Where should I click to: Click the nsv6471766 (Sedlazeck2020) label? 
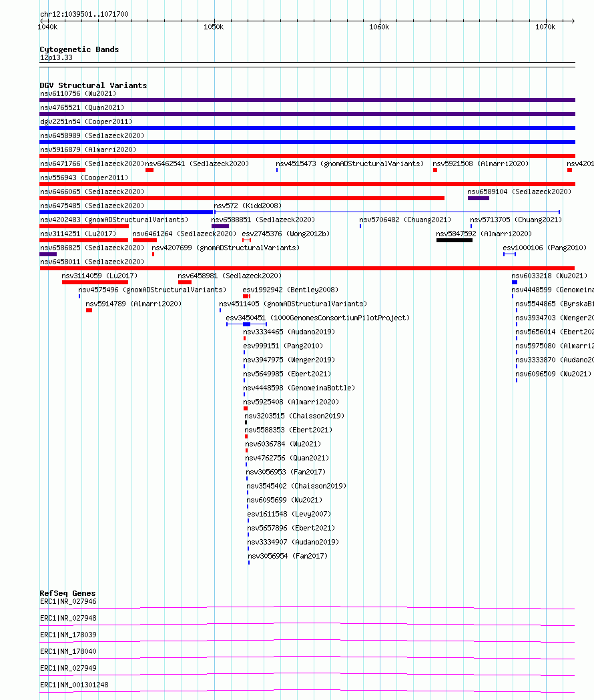tap(92, 164)
